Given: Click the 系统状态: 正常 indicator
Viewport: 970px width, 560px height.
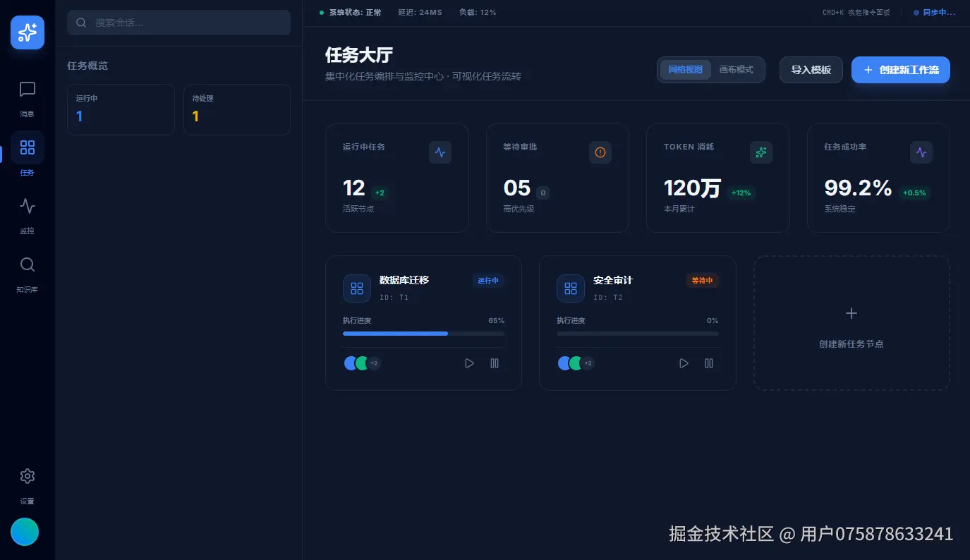Looking at the screenshot, I should click(350, 13).
